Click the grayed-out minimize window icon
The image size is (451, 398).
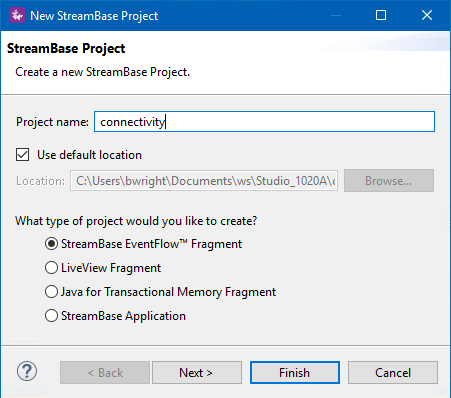[x=336, y=15]
